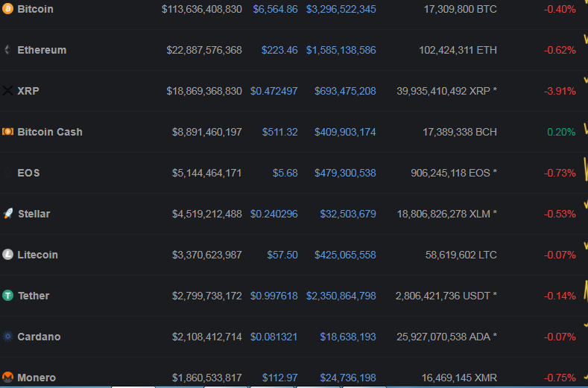Click Cardano volume $18,638,193
Viewport: 588px width, 388px height.
coord(347,337)
